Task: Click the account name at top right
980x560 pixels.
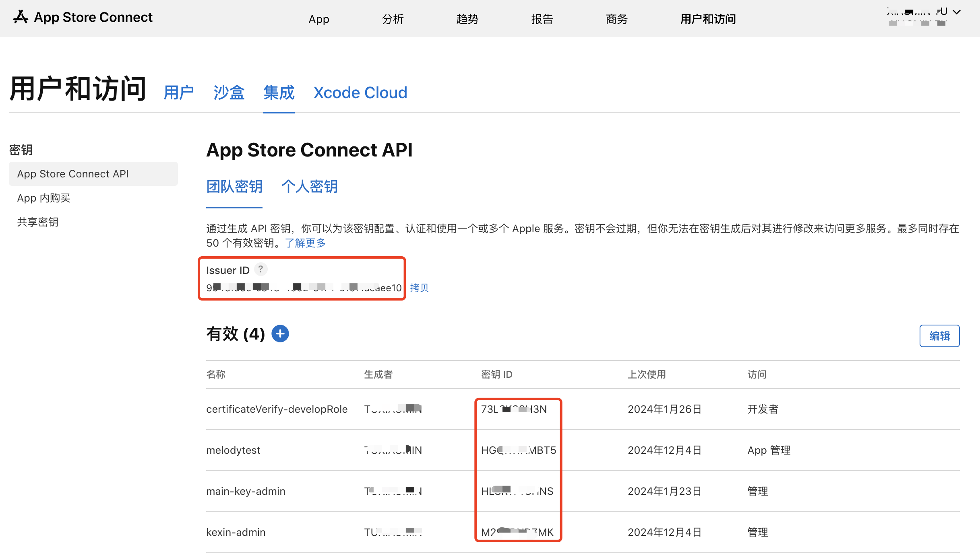Action: click(x=918, y=12)
